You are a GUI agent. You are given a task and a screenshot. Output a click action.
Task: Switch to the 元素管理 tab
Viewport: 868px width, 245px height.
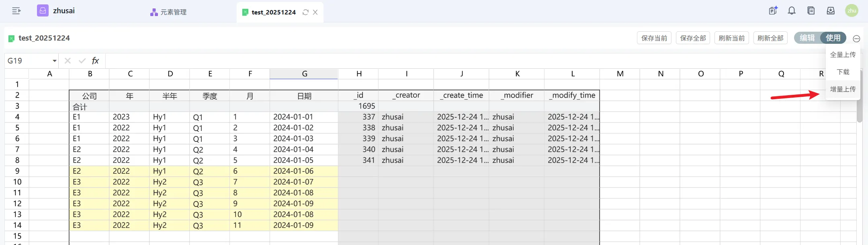[169, 12]
